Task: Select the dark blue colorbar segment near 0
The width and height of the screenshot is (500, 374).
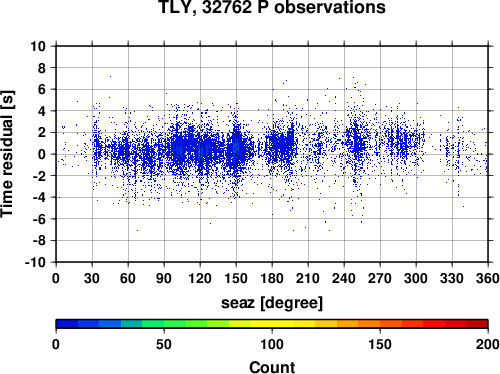Action: [67, 324]
